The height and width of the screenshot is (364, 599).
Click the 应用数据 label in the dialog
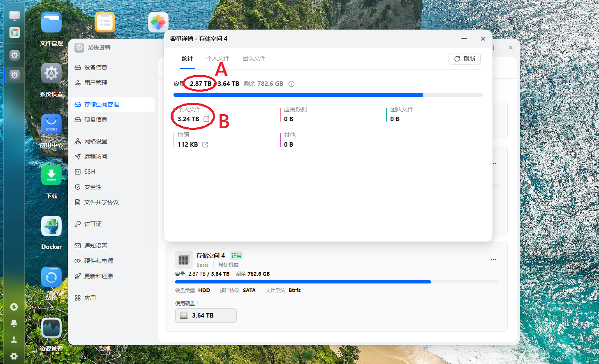(296, 109)
